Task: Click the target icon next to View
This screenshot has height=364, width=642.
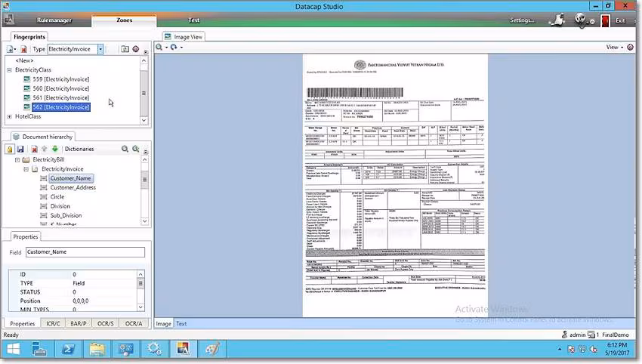Action: click(630, 48)
